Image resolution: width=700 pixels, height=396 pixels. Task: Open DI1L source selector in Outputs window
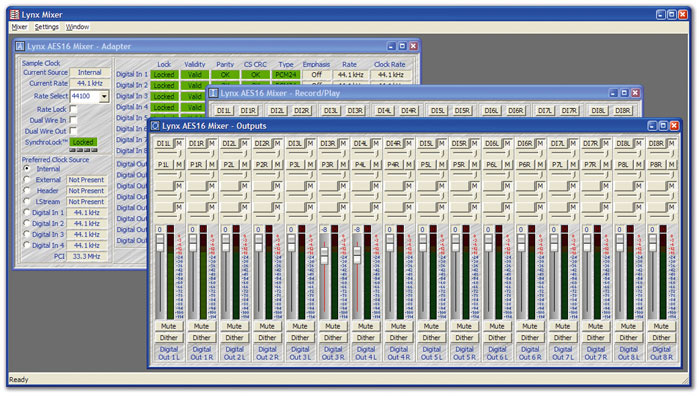tap(163, 143)
